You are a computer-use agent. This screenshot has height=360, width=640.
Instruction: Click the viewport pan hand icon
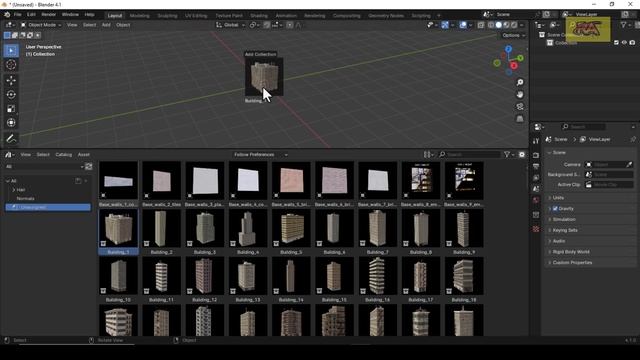tap(520, 95)
